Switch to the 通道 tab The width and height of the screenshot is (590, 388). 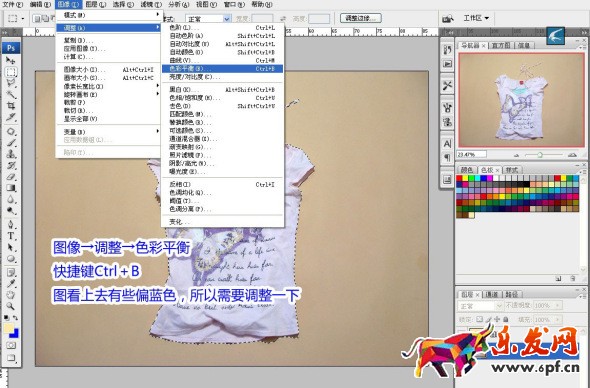point(491,294)
